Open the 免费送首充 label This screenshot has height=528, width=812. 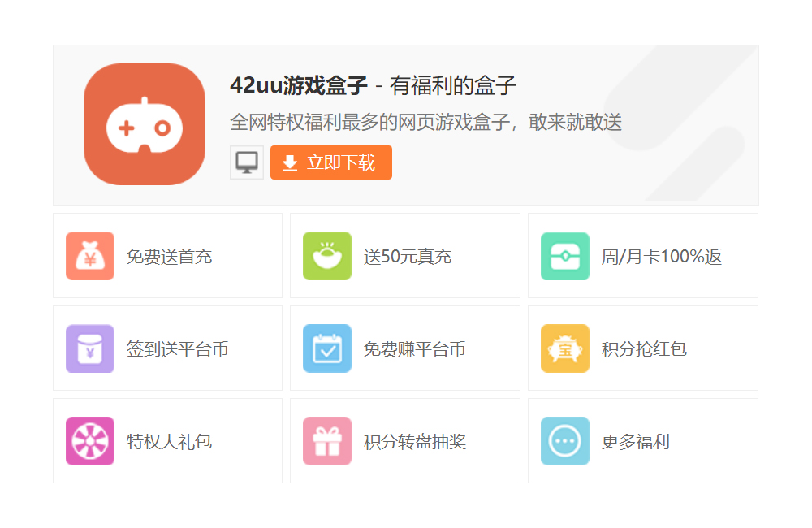(170, 257)
